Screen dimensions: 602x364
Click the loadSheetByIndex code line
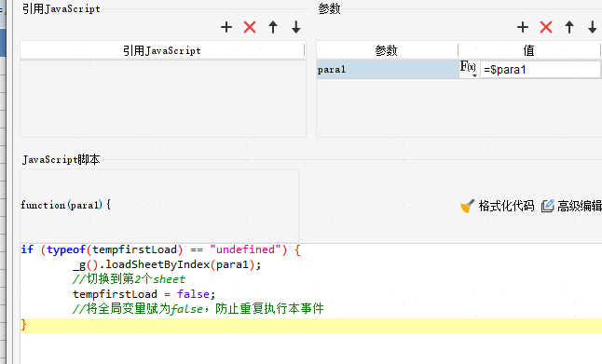167,264
